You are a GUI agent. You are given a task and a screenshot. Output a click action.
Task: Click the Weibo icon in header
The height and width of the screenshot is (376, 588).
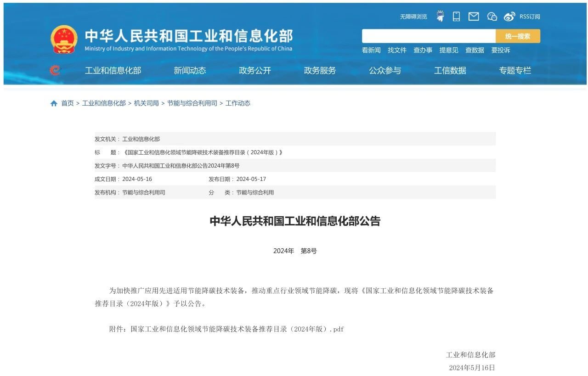(x=509, y=17)
